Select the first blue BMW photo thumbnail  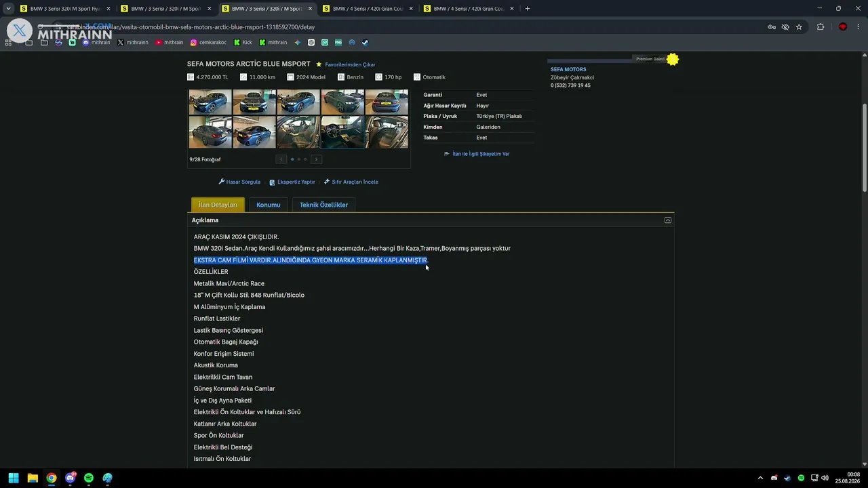point(210,102)
